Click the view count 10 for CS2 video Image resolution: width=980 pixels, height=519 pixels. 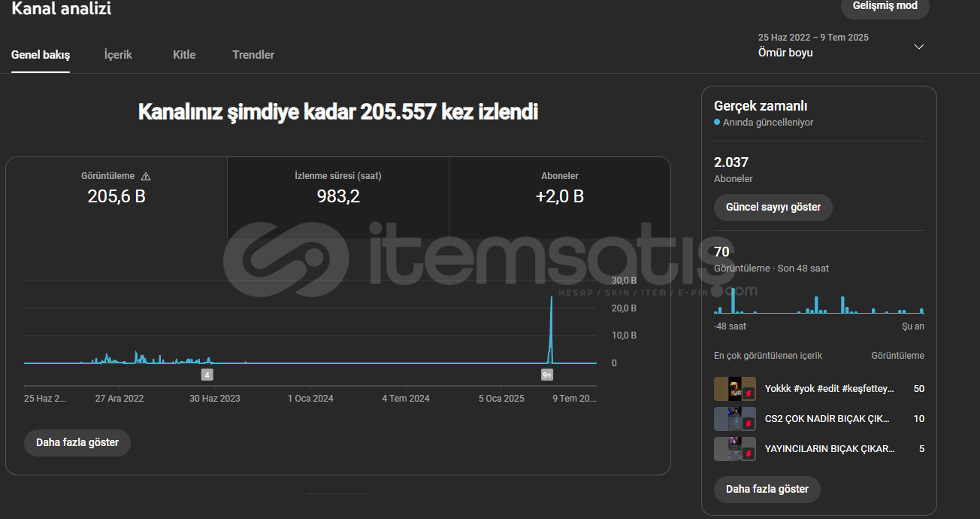coord(919,419)
